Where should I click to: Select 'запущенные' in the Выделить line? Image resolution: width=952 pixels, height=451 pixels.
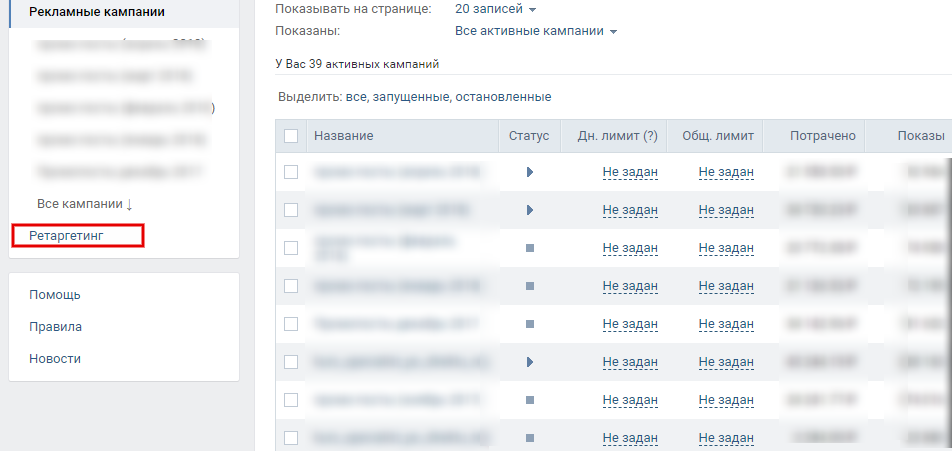pyautogui.click(x=410, y=97)
